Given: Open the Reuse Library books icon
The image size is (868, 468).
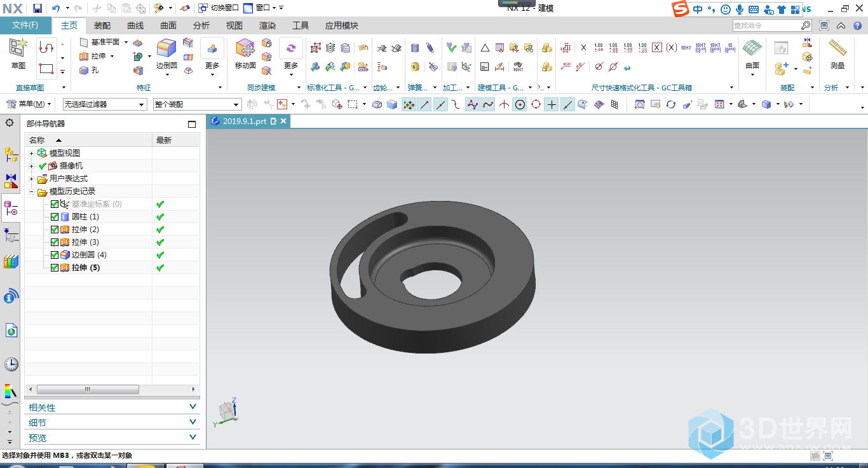Looking at the screenshot, I should (11, 261).
